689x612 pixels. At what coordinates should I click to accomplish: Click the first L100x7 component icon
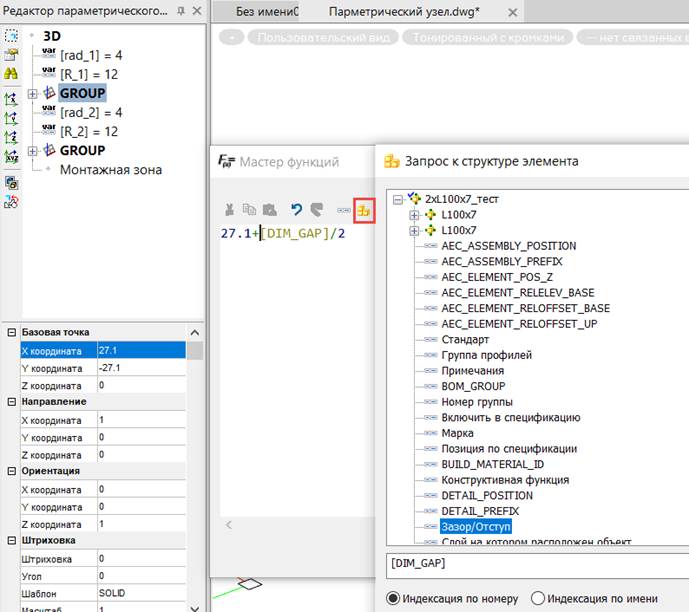(430, 214)
